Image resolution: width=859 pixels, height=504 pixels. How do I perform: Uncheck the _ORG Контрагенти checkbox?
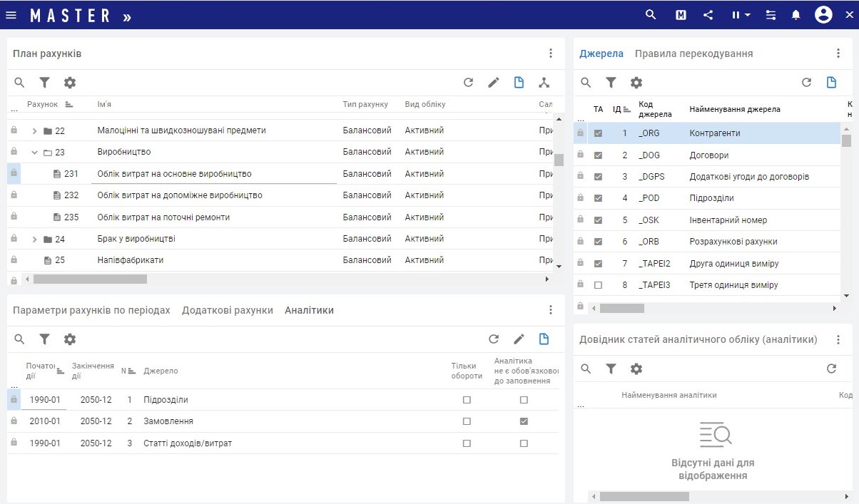pyautogui.click(x=598, y=133)
